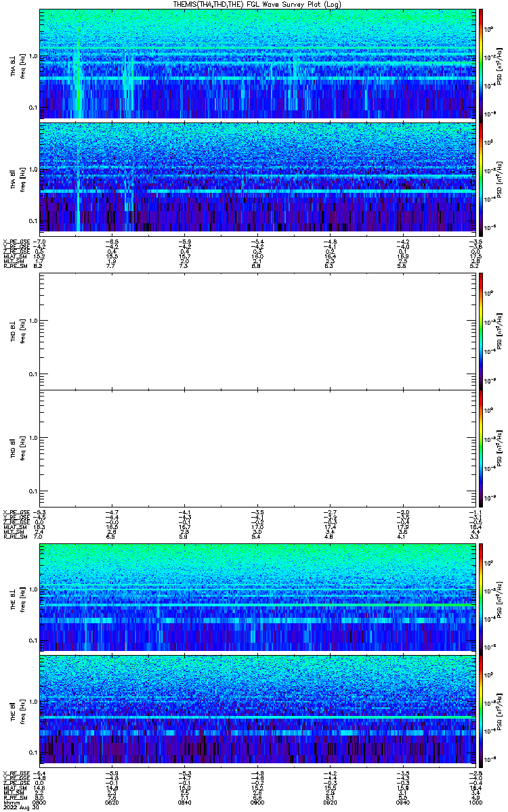
Task: Click the THE B-perpendicular spectrogram panel
Action: click(257, 596)
